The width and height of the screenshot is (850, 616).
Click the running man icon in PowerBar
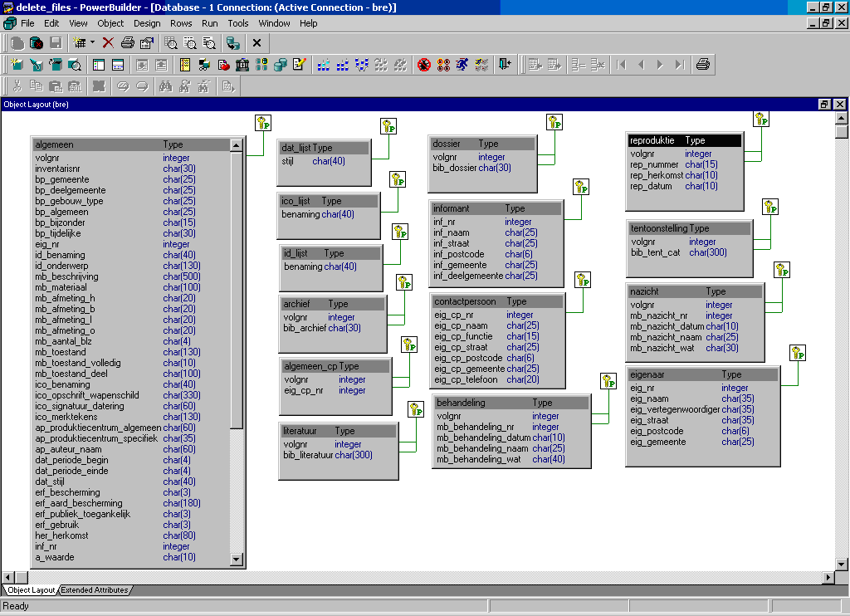point(462,64)
